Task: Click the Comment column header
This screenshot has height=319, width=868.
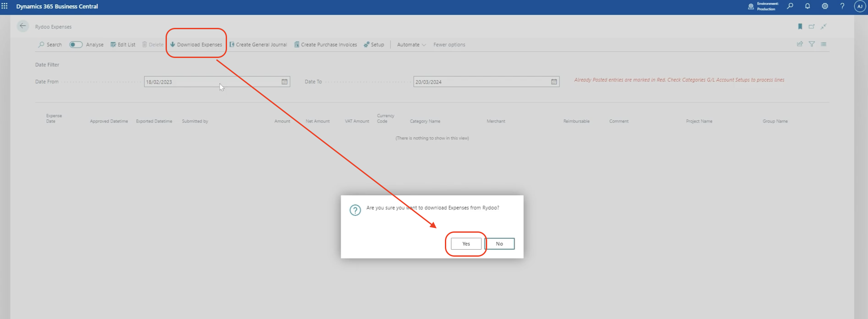Action: (x=619, y=121)
